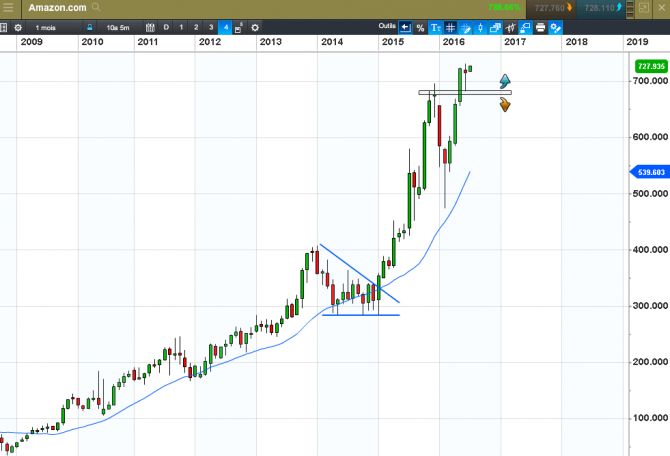Click the sell price 727.760 button
Image resolution: width=670 pixels, height=456 pixels.
[x=552, y=8]
